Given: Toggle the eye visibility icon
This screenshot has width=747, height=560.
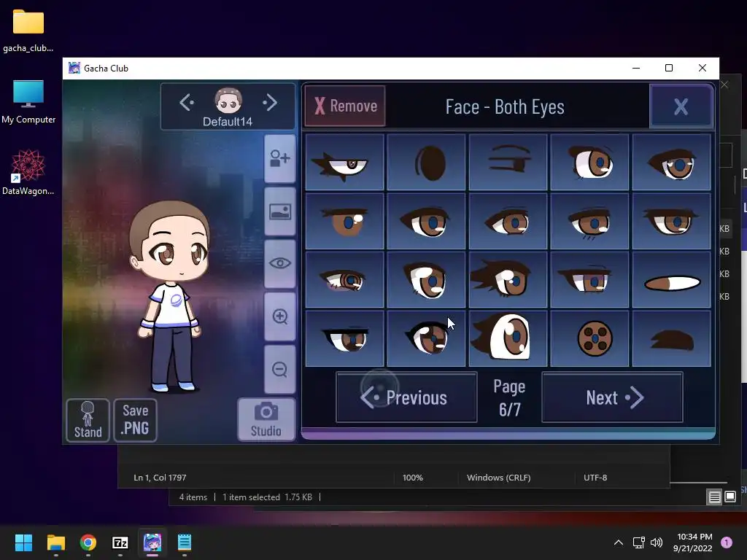Looking at the screenshot, I should (x=279, y=263).
